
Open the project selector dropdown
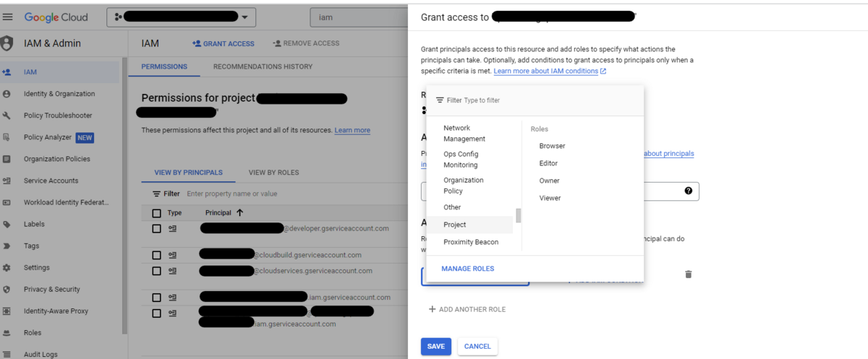click(x=182, y=17)
